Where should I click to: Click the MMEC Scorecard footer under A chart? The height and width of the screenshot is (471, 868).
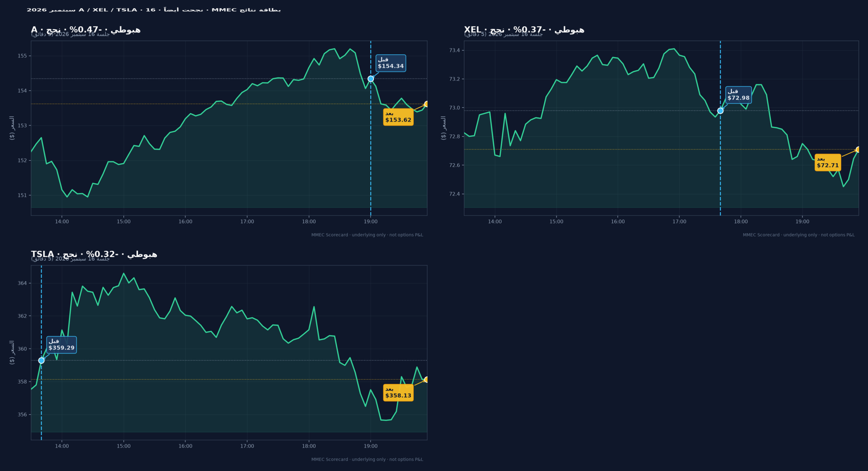(x=367, y=235)
